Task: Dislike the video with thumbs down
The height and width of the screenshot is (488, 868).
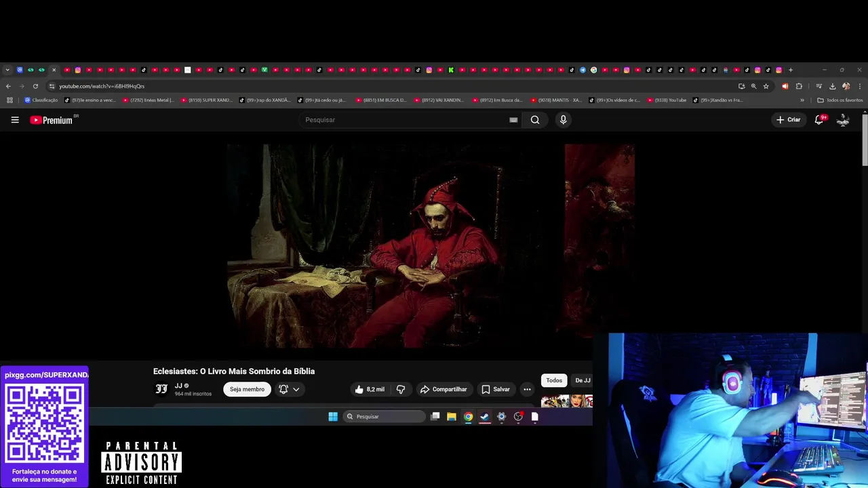Action: click(x=401, y=389)
